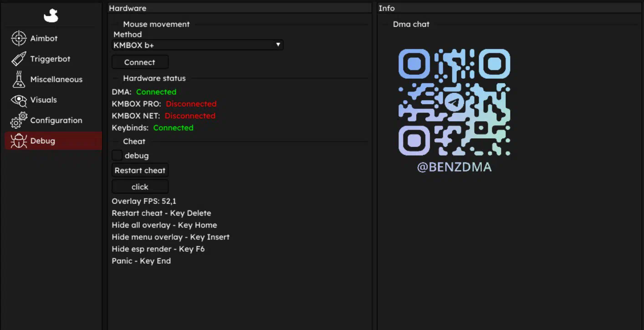
Task: Click the Restart cheat button
Action: [140, 170]
